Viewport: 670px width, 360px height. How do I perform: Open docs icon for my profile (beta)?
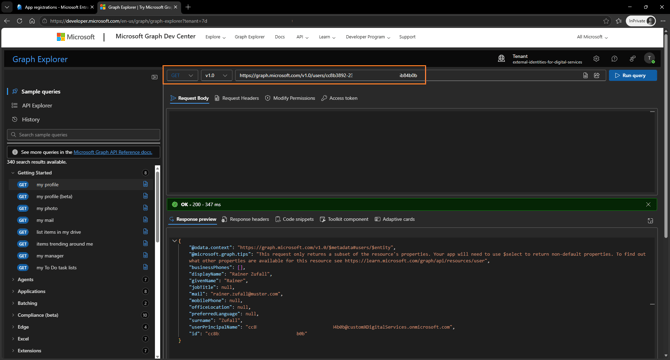145,196
